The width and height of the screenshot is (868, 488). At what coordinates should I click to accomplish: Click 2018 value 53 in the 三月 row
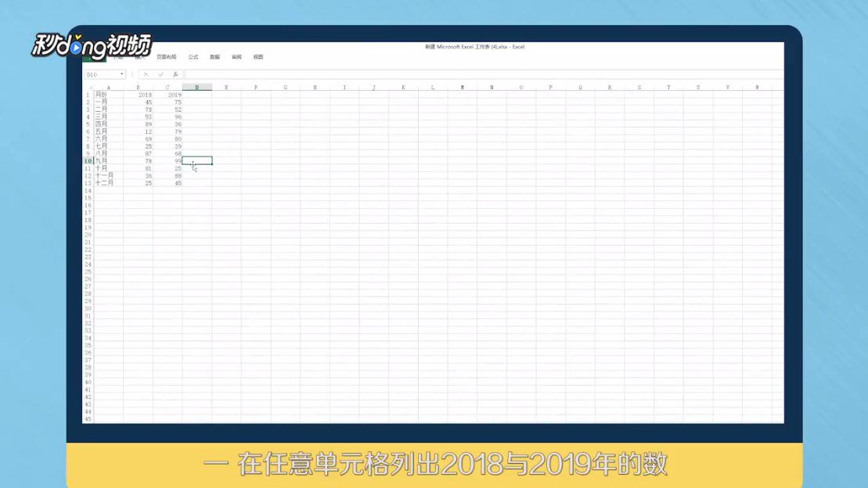pos(138,117)
